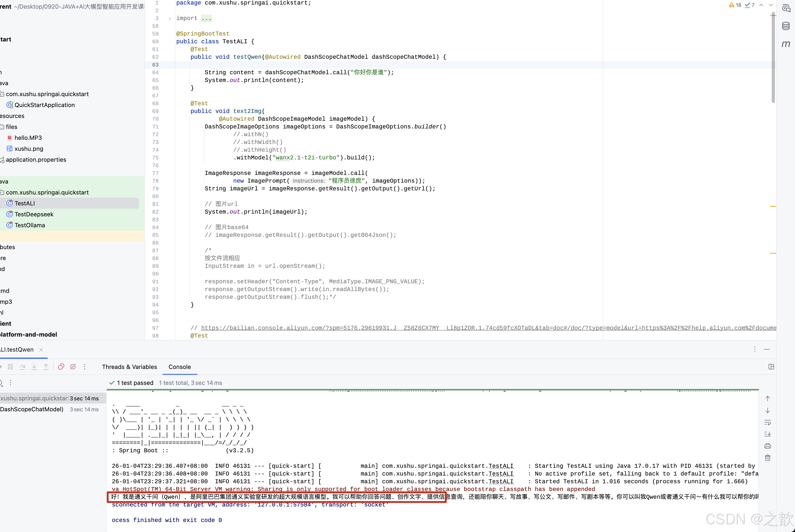Viewport: 795px width, 532px height.
Task: Select the Console tab
Action: point(180,367)
